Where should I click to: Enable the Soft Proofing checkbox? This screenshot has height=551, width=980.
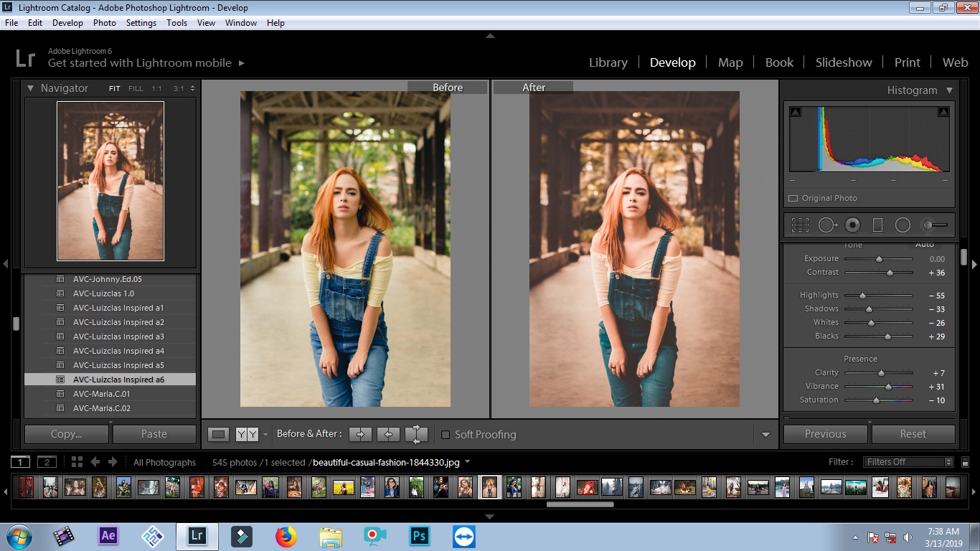tap(446, 435)
